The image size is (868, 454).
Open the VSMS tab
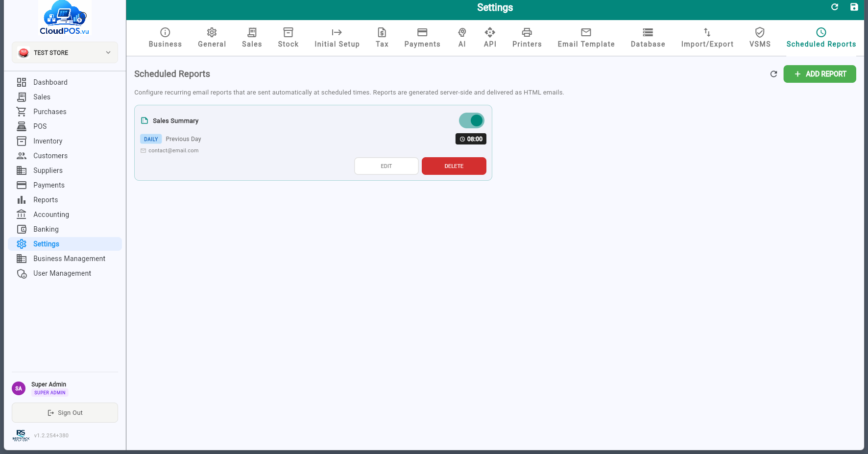[x=760, y=38]
